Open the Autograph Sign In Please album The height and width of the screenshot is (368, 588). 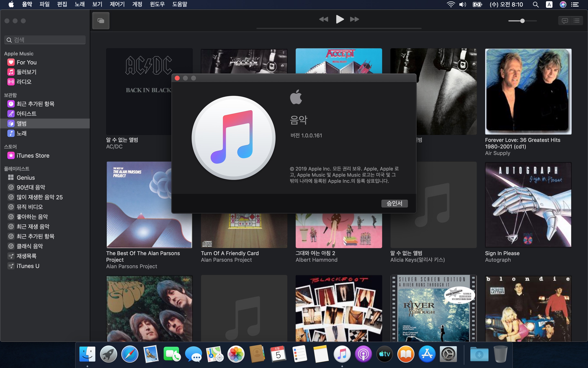(x=528, y=205)
